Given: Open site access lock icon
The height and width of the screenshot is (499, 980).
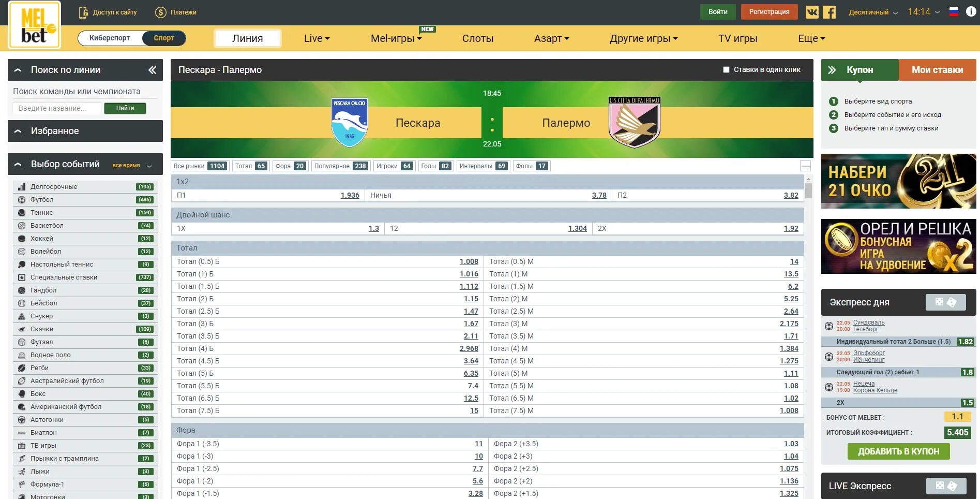Looking at the screenshot, I should [x=83, y=12].
